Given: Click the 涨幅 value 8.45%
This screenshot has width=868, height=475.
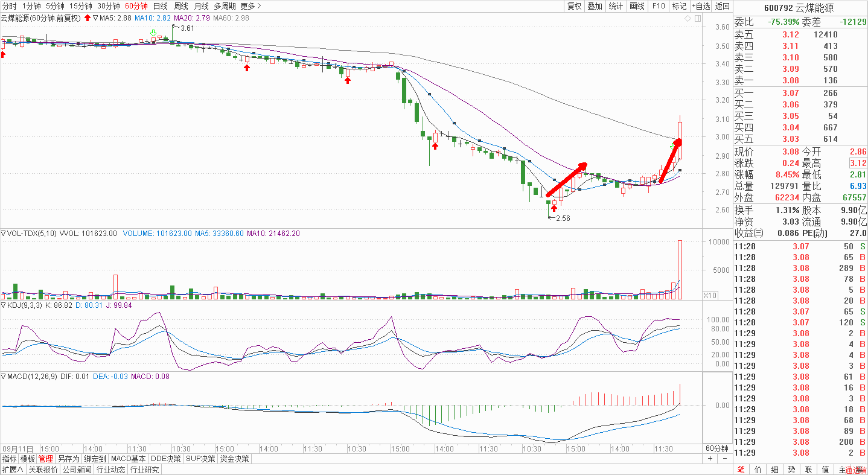Looking at the screenshot, I should (788, 175).
